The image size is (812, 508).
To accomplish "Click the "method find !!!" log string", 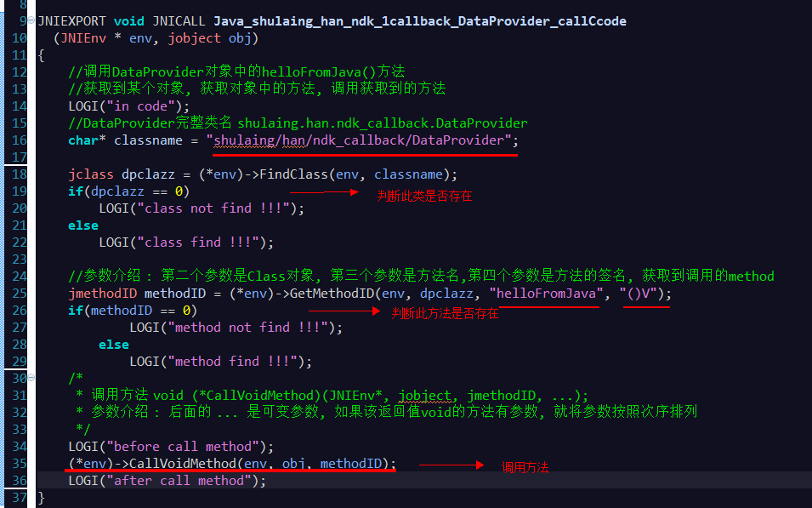I will (232, 362).
